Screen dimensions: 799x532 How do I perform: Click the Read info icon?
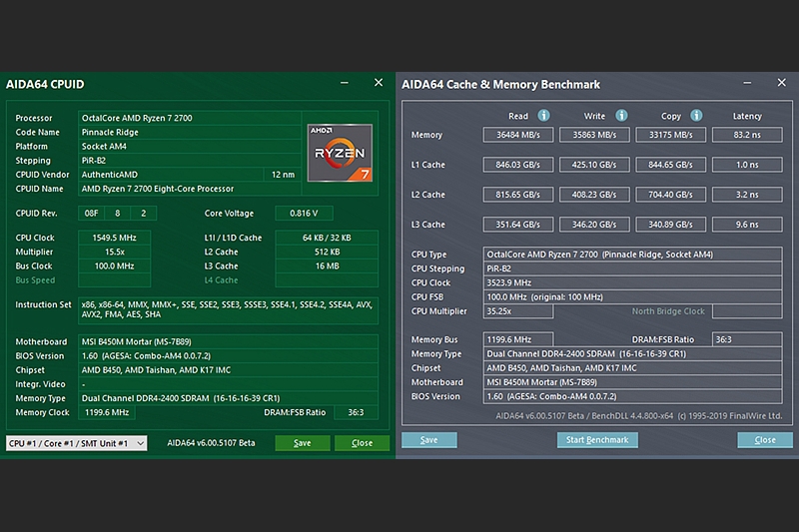[543, 116]
